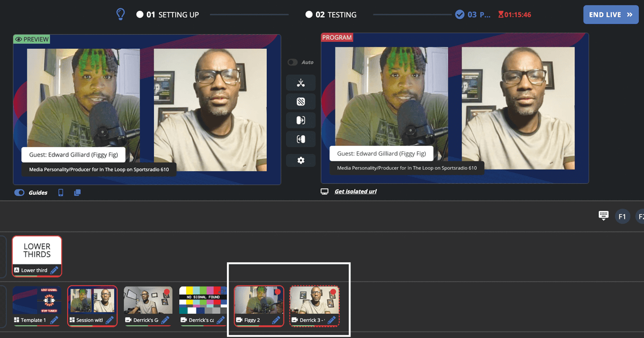Click the keyboard shortcuts icon
The height and width of the screenshot is (338, 644).
pyautogui.click(x=604, y=216)
